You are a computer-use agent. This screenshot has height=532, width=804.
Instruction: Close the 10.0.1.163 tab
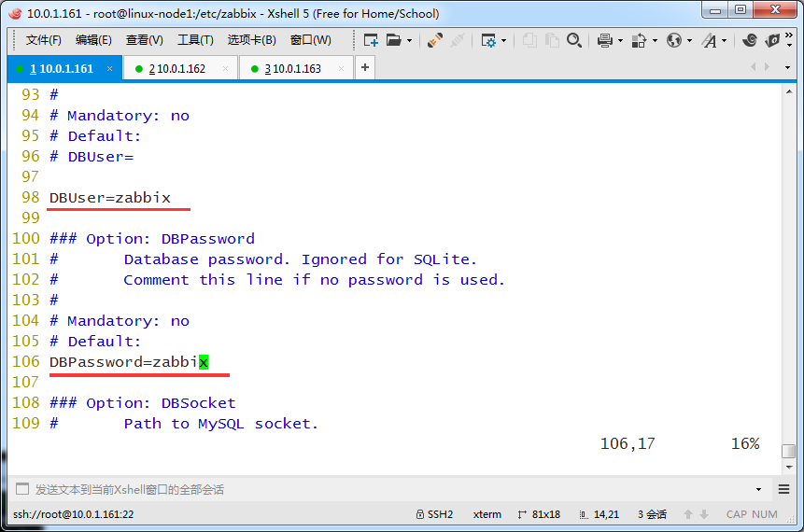tap(341, 69)
